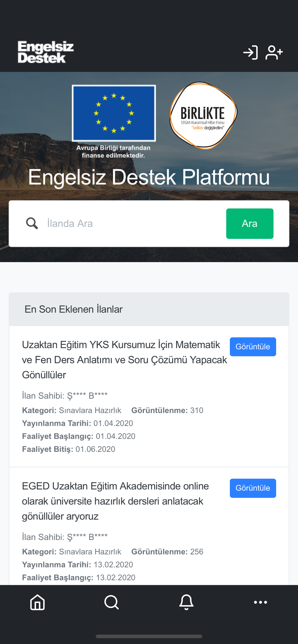
Task: View the Uzaktan Eğitim YKS listing
Action: 253,347
